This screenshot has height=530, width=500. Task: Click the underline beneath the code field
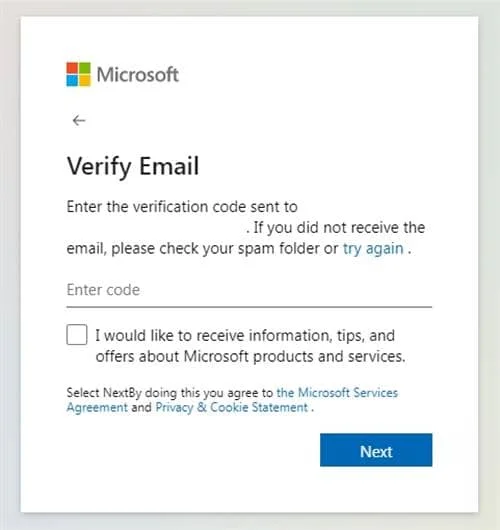pyautogui.click(x=249, y=307)
